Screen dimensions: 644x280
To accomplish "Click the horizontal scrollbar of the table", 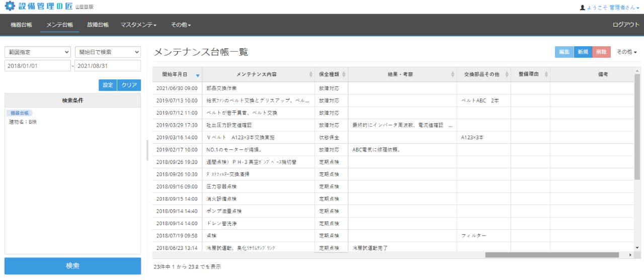I will [x=551, y=255].
